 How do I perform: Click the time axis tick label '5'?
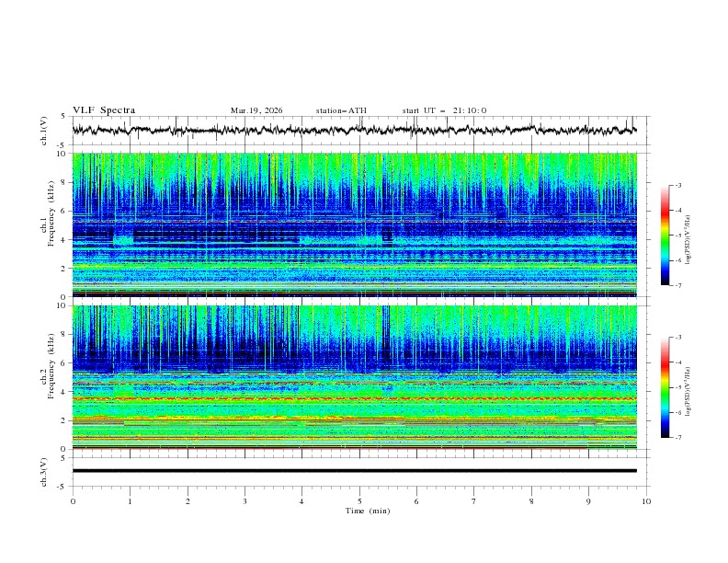[359, 501]
